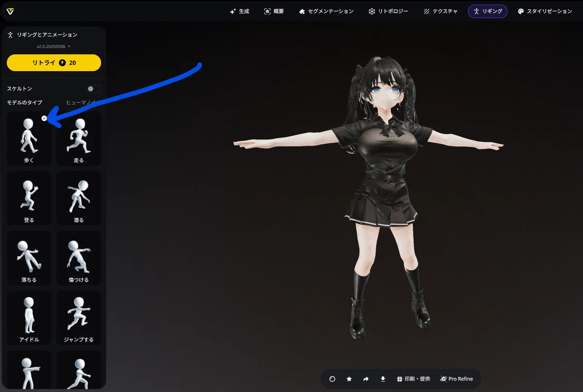Click the yellow リトライ button
Screen dimensions: 583x392
54,63
